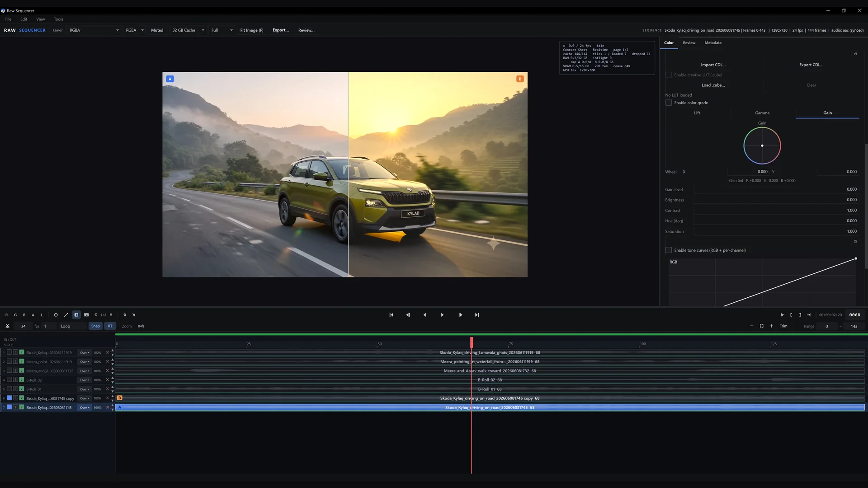Fit the timeline to view icon

point(762,326)
